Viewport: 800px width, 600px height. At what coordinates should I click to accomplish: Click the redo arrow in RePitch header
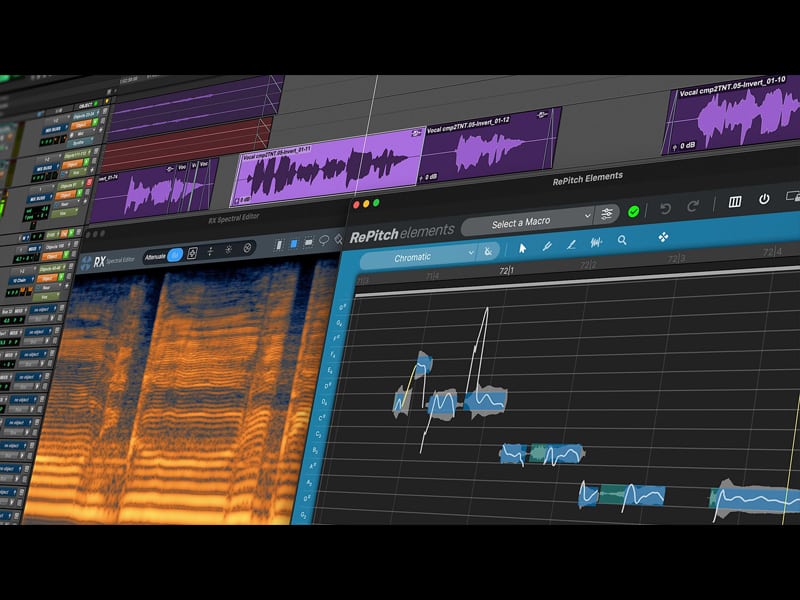(692, 206)
